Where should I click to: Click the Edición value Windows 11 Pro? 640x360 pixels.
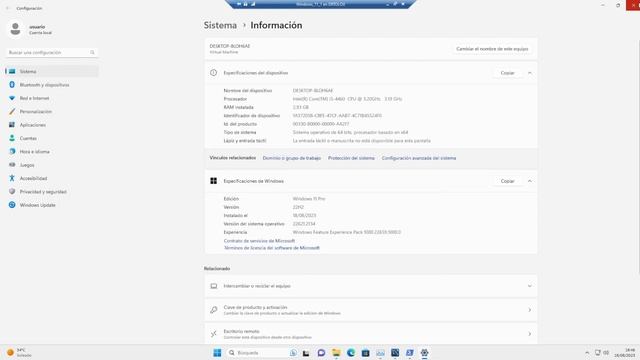(x=309, y=199)
